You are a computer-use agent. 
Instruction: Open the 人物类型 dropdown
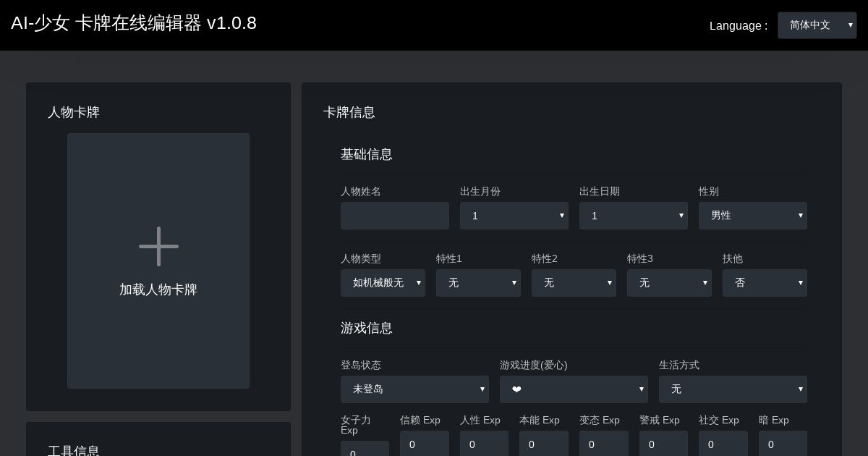click(383, 283)
